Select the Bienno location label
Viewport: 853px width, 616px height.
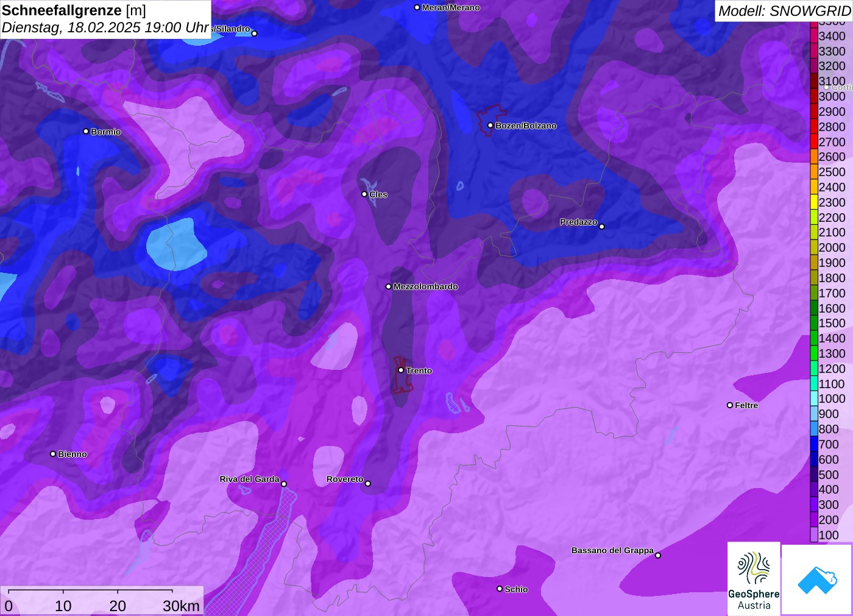pos(73,454)
